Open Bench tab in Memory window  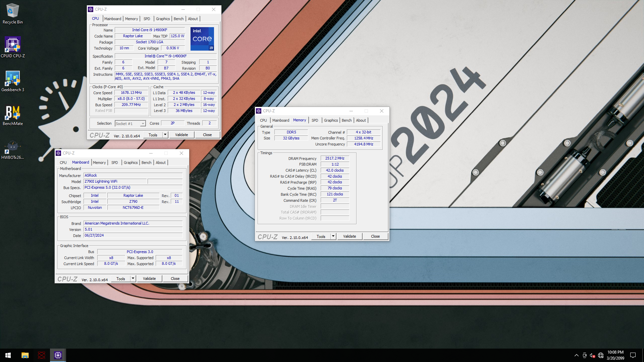[x=346, y=120]
